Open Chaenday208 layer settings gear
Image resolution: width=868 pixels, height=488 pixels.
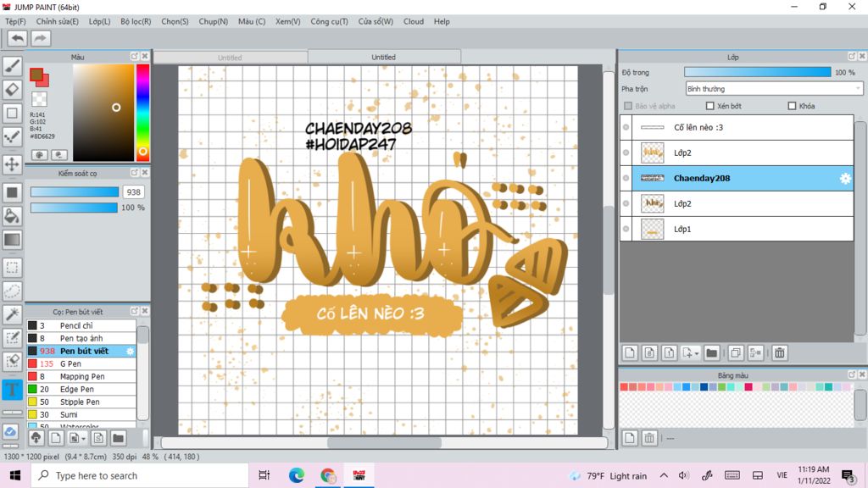(x=845, y=178)
